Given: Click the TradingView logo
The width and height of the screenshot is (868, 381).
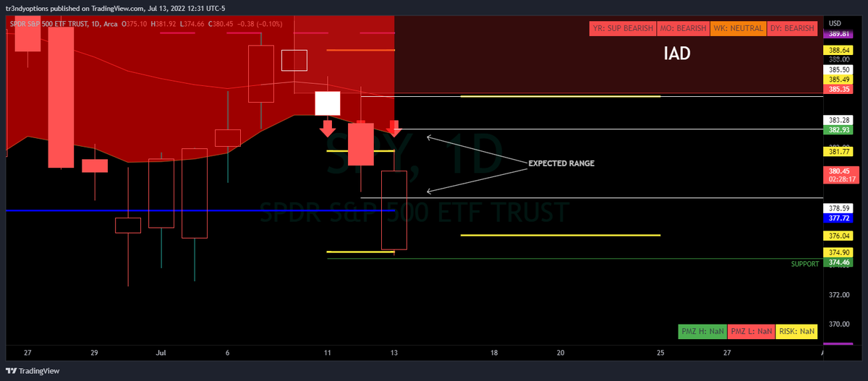Looking at the screenshot, I should (33, 371).
